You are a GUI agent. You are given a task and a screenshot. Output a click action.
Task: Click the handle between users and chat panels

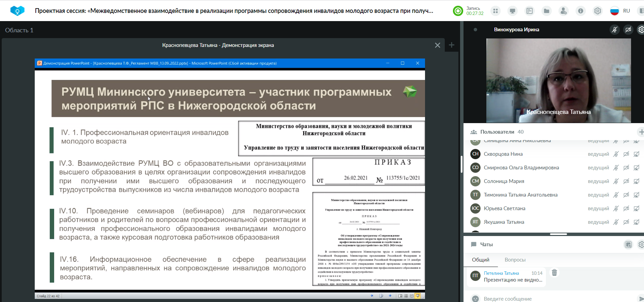[x=559, y=234]
